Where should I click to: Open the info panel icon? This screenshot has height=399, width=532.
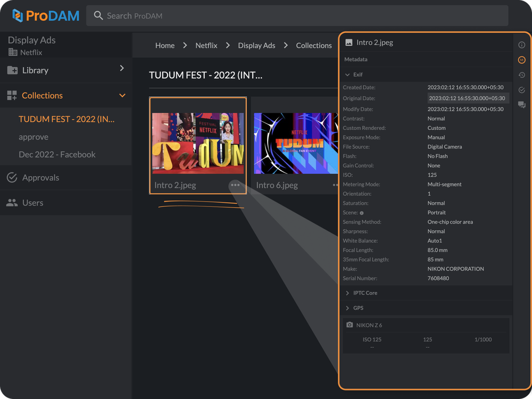[x=522, y=45]
